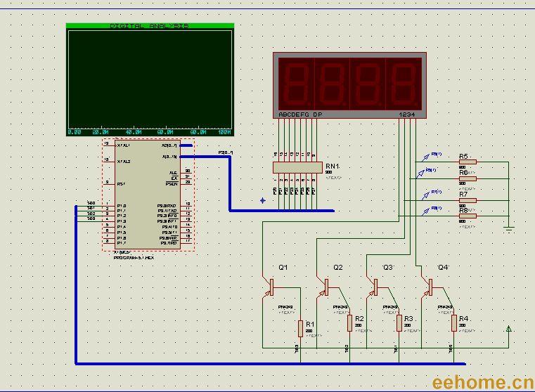Click the AD[0..7] pin label on the chip
Viewport: 535px width, 392px height.
click(x=169, y=145)
